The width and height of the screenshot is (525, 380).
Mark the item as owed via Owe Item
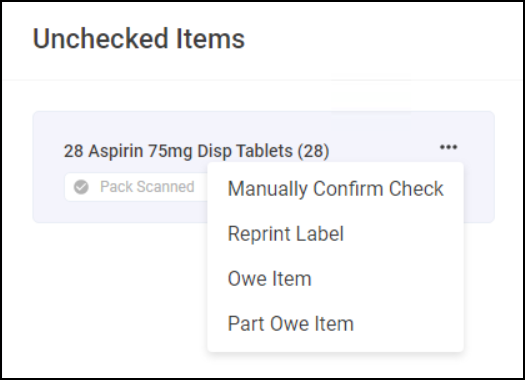335,279
